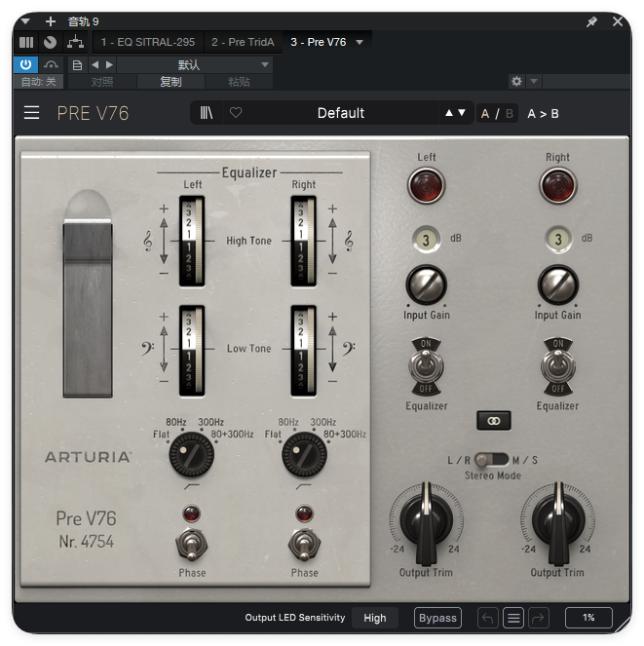Screen dimensions: 644x646
Task: Click the Right dB gain value display
Action: [x=558, y=240]
